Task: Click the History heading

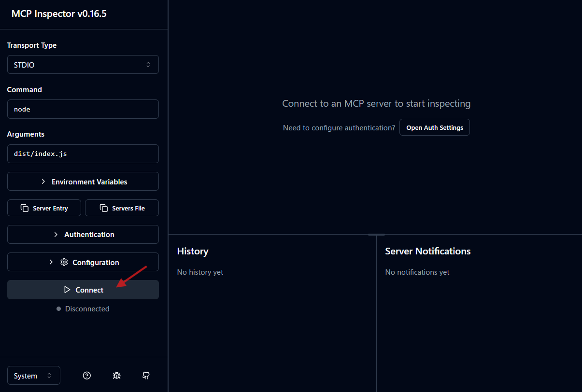Action: [193, 251]
